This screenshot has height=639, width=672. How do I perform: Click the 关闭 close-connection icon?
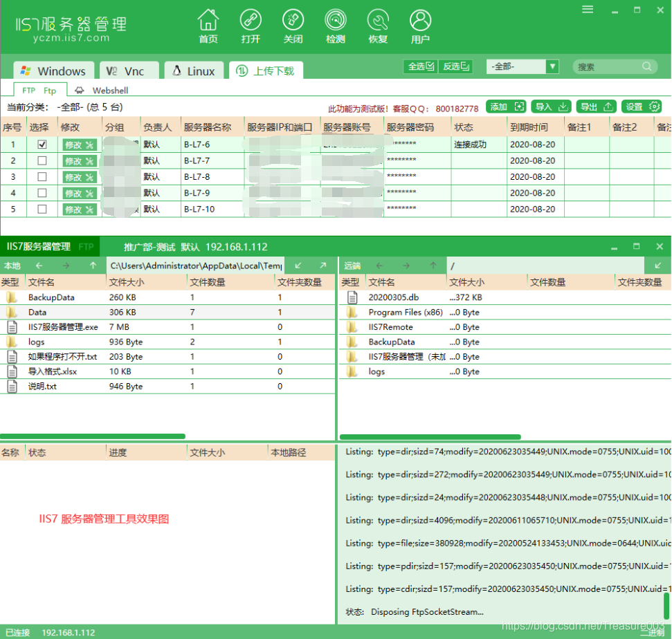(293, 26)
